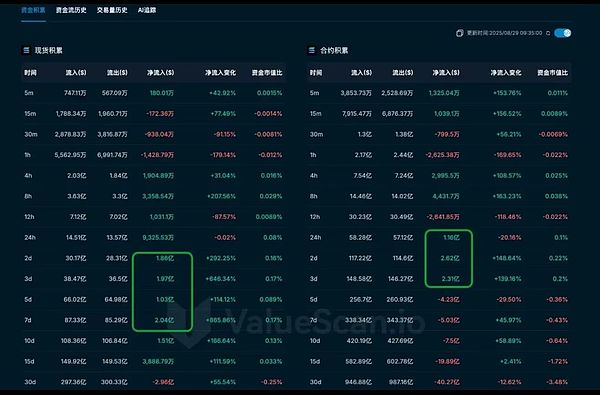
Task: Click the -40.27亿 net inflow value
Action: pyautogui.click(x=447, y=382)
